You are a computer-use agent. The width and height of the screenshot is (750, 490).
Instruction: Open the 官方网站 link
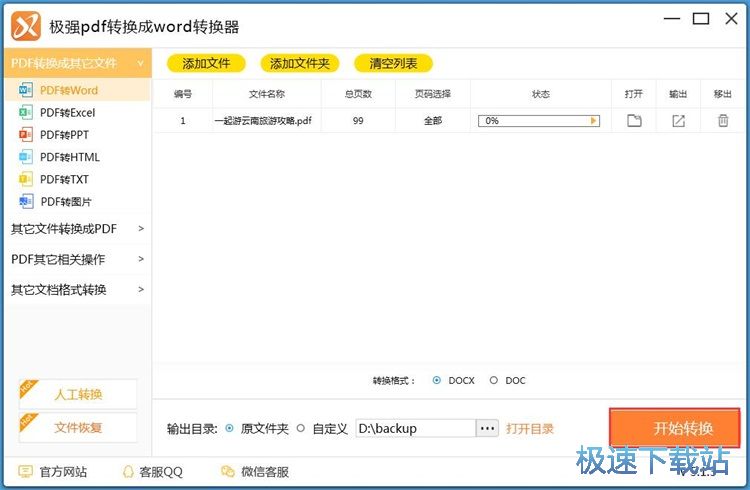point(63,472)
